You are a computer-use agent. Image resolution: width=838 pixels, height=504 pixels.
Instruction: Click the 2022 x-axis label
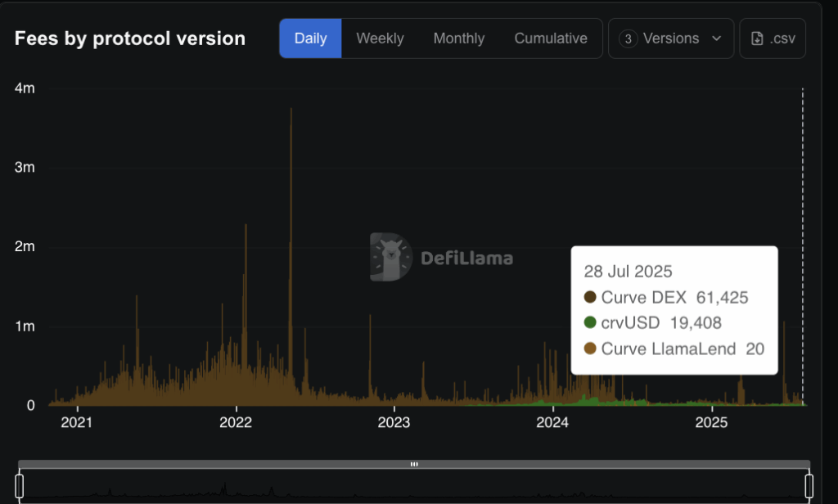(236, 422)
